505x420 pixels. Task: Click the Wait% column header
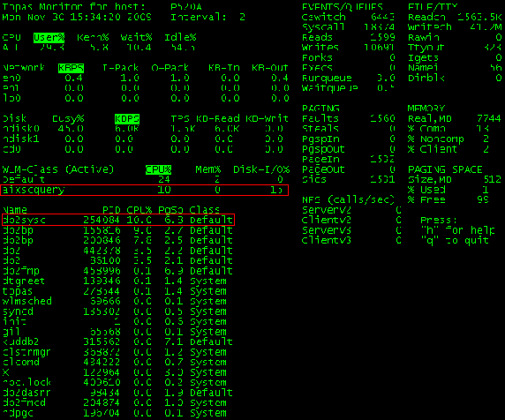(x=136, y=38)
